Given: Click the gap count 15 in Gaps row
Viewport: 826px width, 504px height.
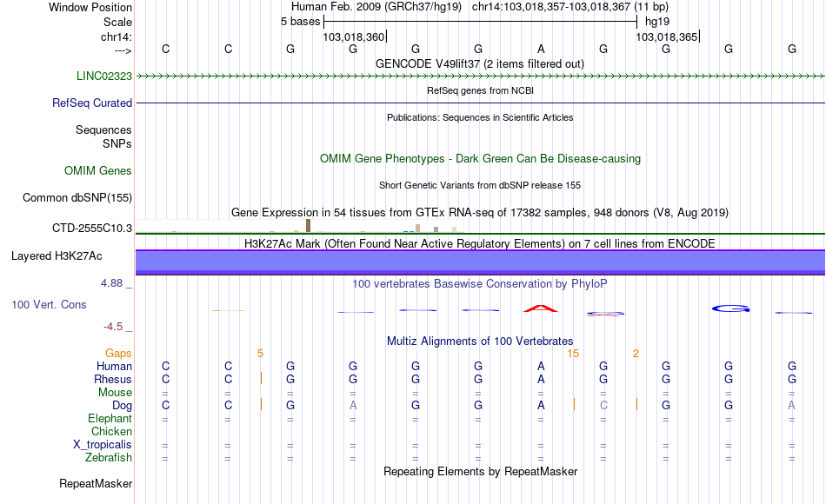Looking at the screenshot, I should 573,354.
